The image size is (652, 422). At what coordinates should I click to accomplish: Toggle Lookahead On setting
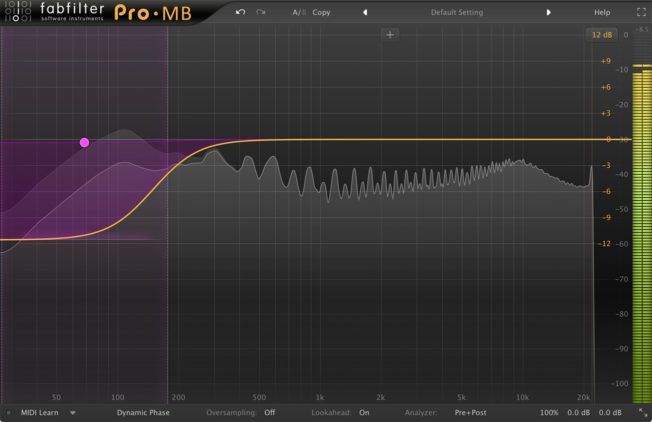[364, 412]
